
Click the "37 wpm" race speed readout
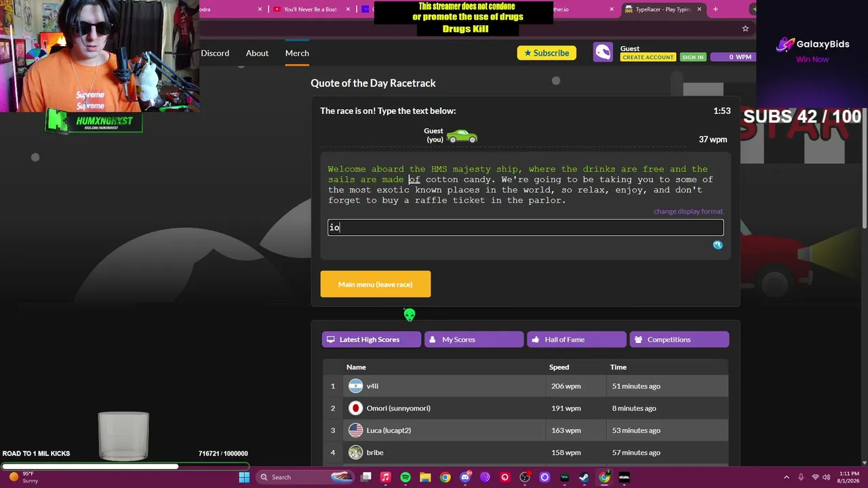pyautogui.click(x=713, y=140)
